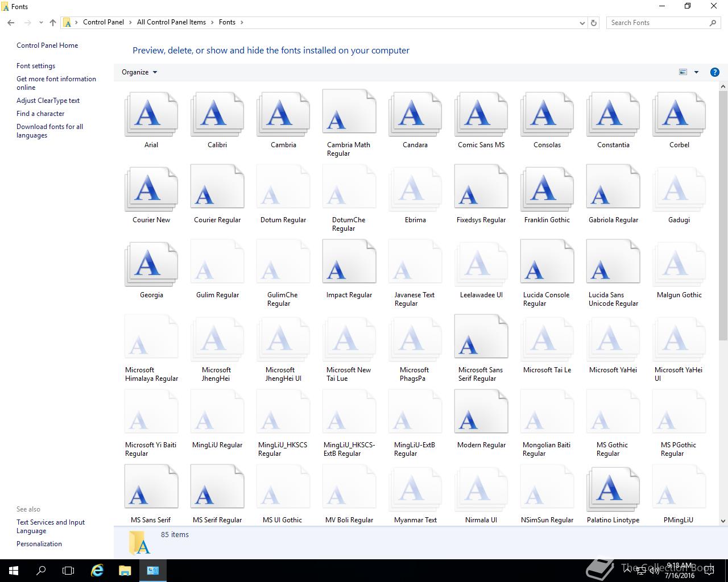Select the Courier New font
The image size is (728, 582).
pyautogui.click(x=151, y=190)
